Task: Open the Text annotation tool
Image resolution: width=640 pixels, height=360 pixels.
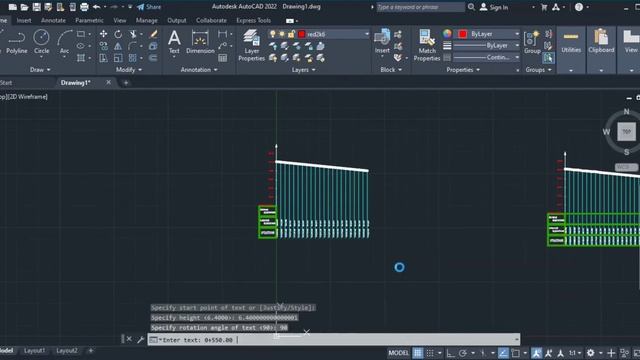Action: (174, 42)
